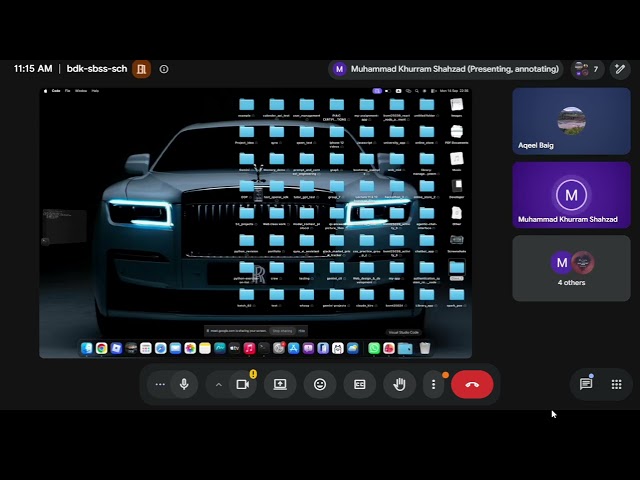The image size is (640, 480).
Task: Select the Music stack on shared desktop
Action: (x=456, y=161)
